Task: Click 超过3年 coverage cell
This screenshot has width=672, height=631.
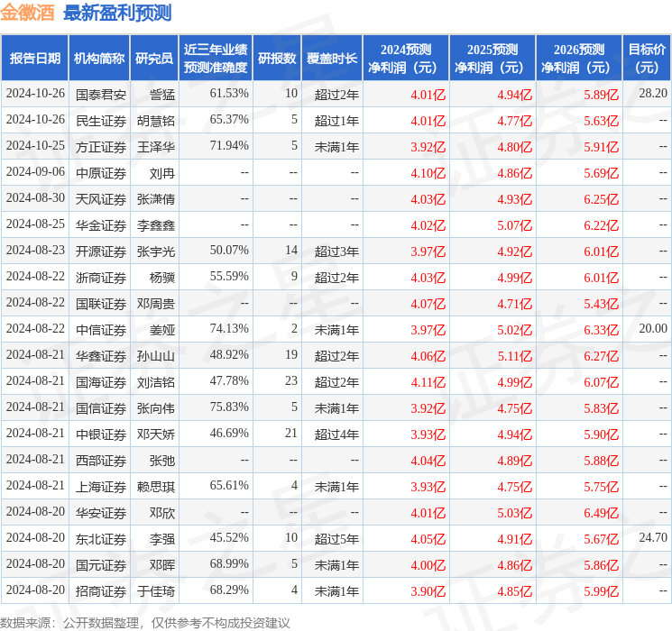Action: coord(336,251)
